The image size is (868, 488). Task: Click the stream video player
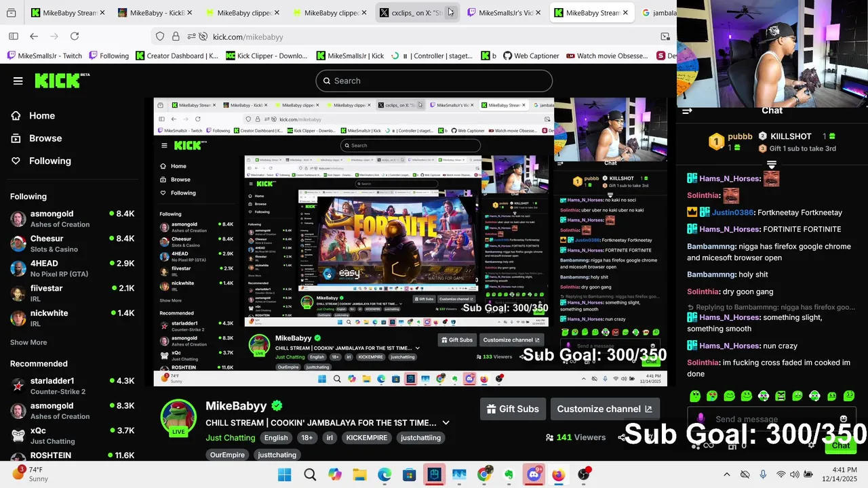click(410, 242)
